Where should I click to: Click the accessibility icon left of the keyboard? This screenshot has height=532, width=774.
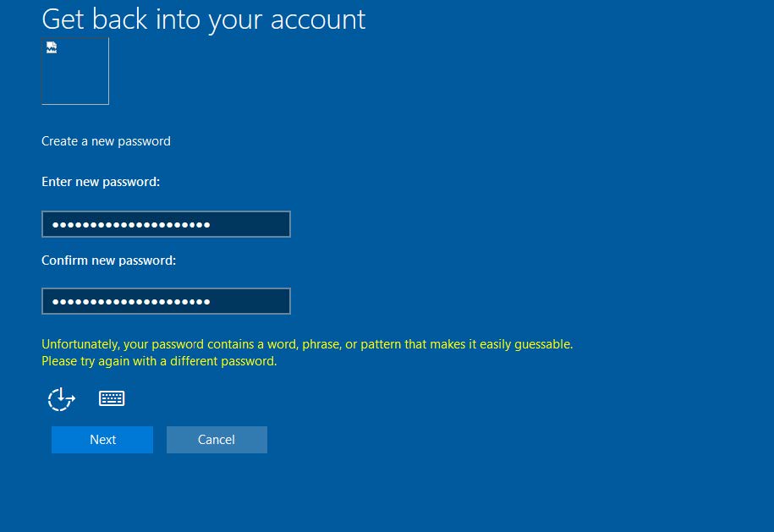tap(61, 398)
